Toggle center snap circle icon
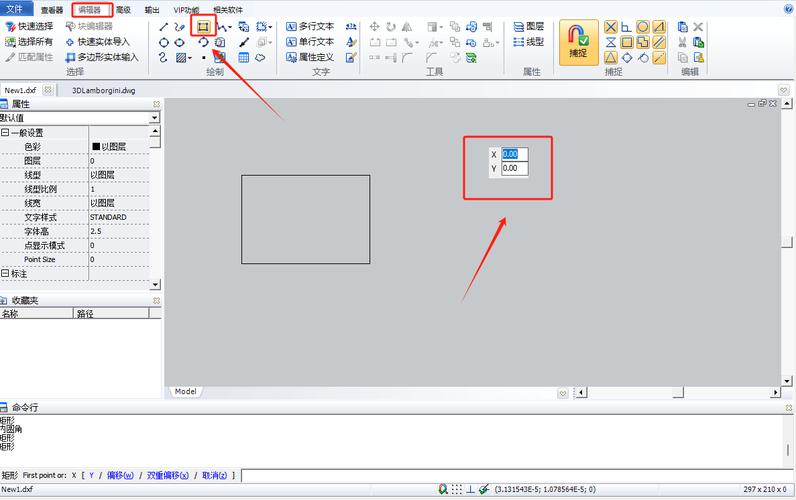 (643, 27)
